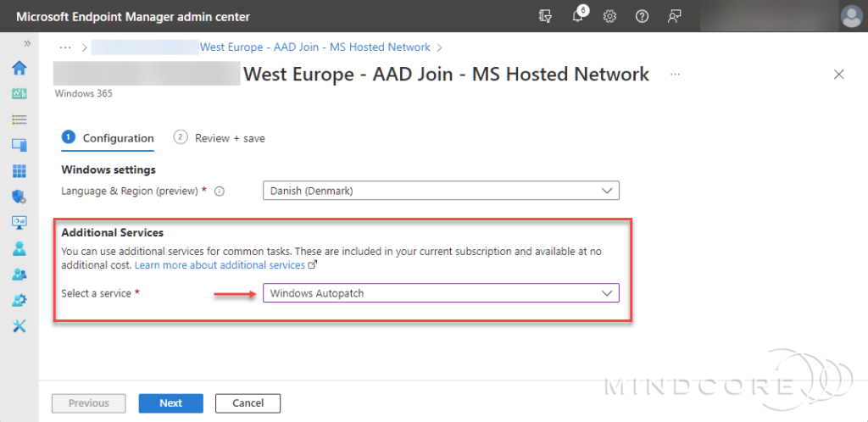The width and height of the screenshot is (868, 422).
Task: Open more options ellipsis beside title
Action: point(675,74)
